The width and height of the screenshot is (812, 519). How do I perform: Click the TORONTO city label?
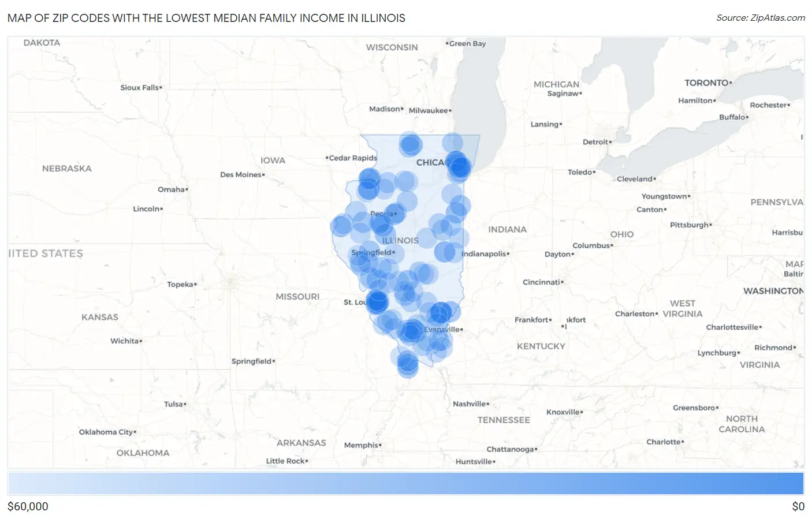pos(708,83)
